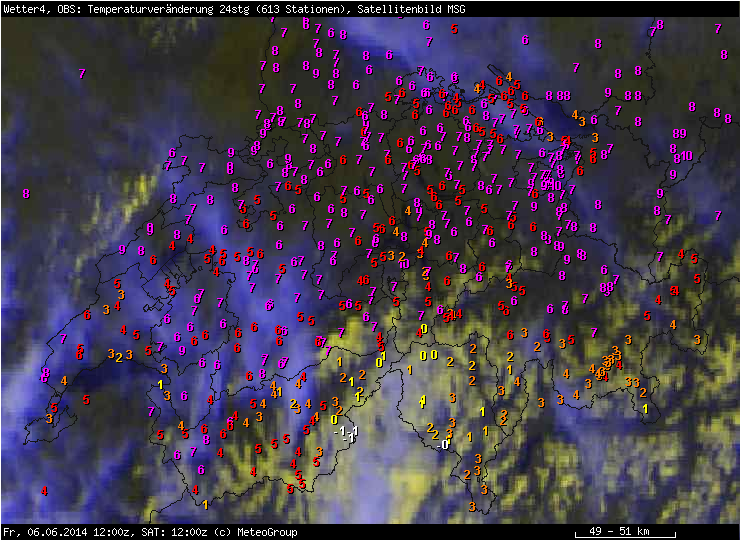Screen dimensions: 740x540
Task: Select the isolated magenta 7 far upper-left
Action: click(x=82, y=74)
